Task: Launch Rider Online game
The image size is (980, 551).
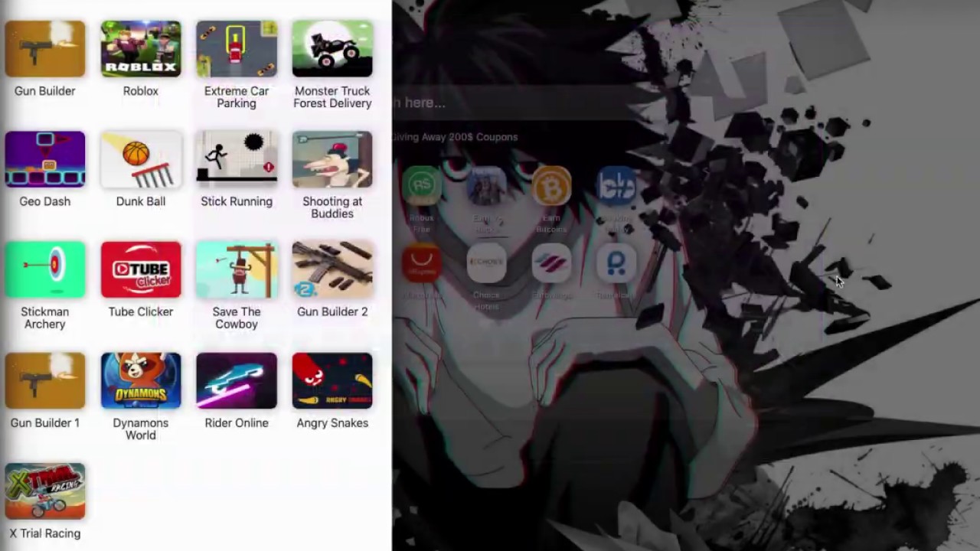Action: pos(237,380)
